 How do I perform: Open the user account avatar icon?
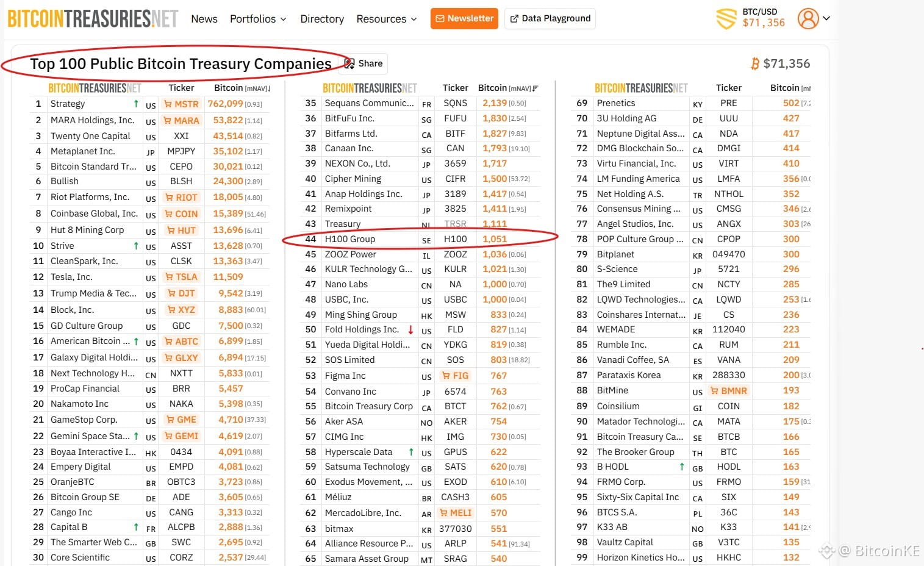[808, 18]
